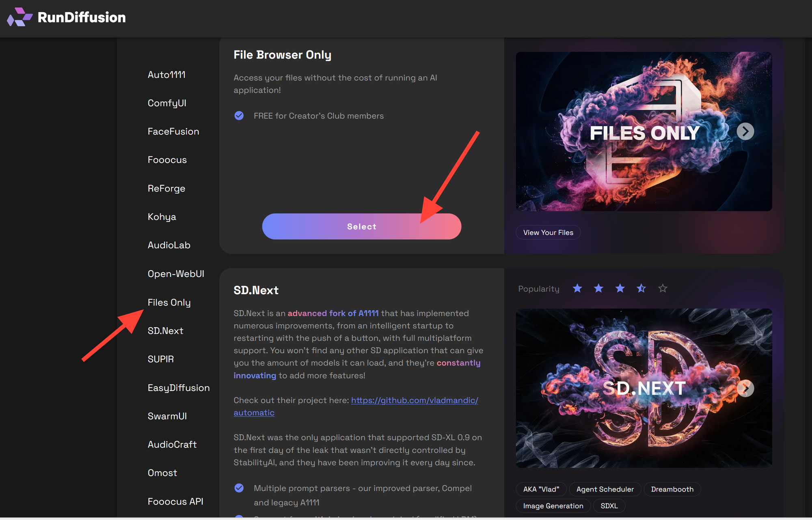Go to ComfyUI in the sidebar

167,103
